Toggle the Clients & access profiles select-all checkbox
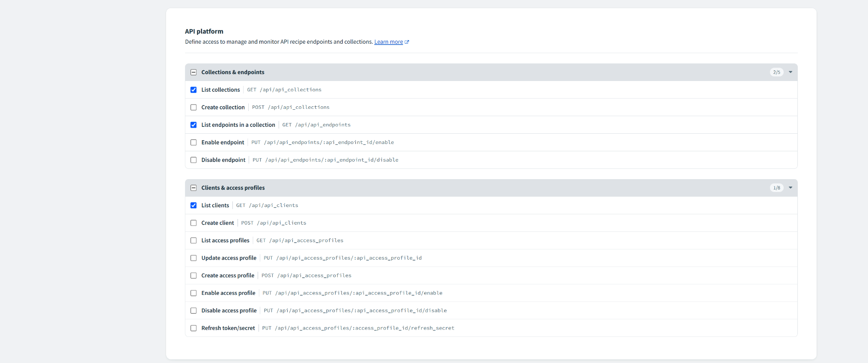The height and width of the screenshot is (363, 868). point(193,188)
